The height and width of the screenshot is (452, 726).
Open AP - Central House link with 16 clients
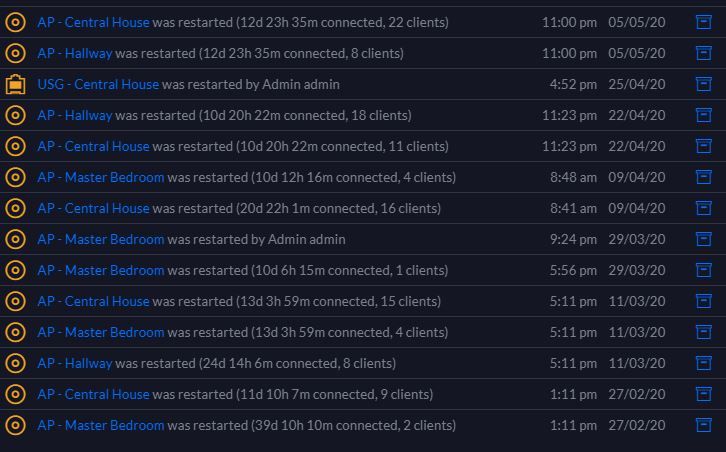tap(93, 208)
